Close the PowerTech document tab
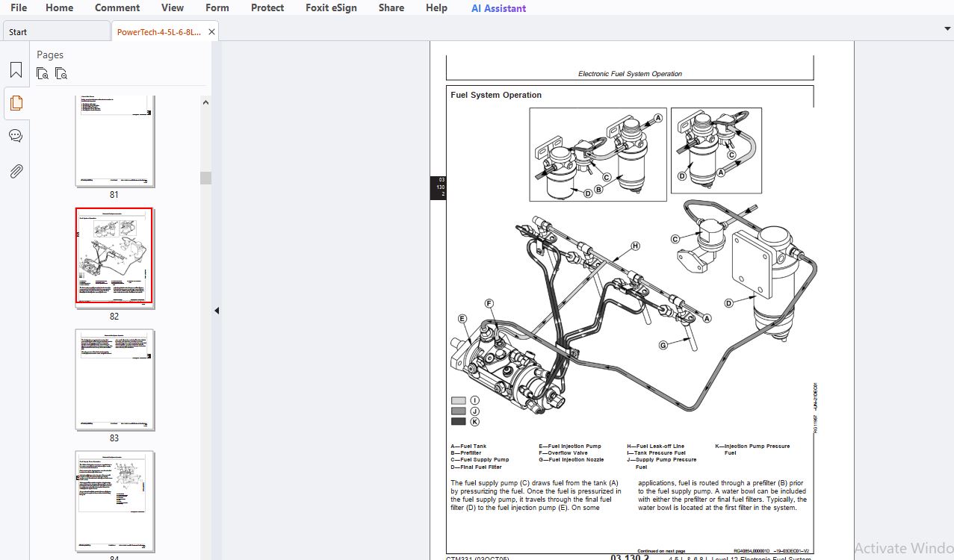954x560 pixels. pos(211,32)
